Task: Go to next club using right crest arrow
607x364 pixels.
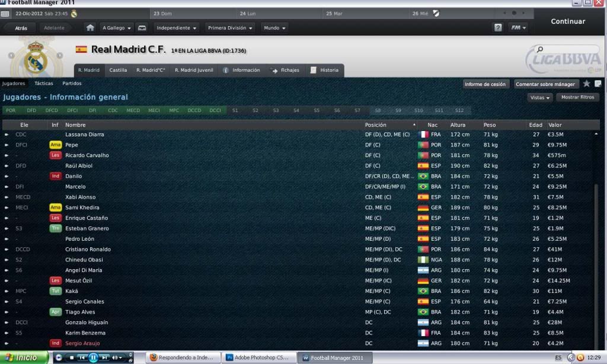Action: point(60,55)
